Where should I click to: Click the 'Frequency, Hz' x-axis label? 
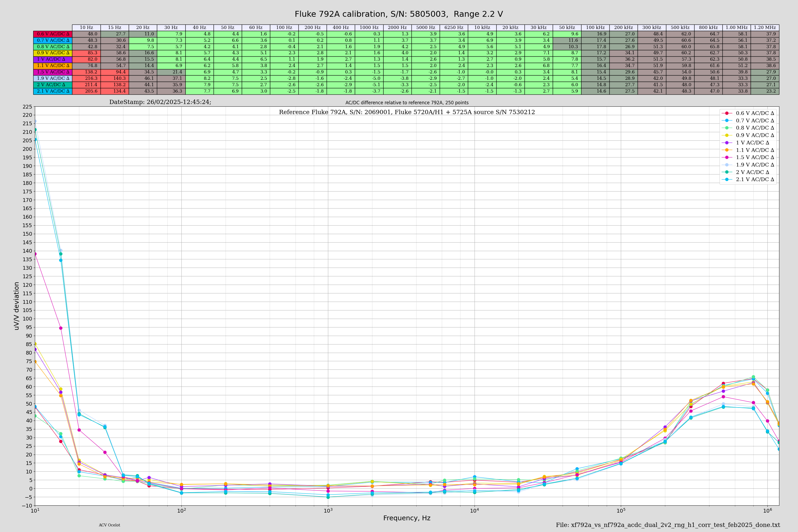coord(407,518)
